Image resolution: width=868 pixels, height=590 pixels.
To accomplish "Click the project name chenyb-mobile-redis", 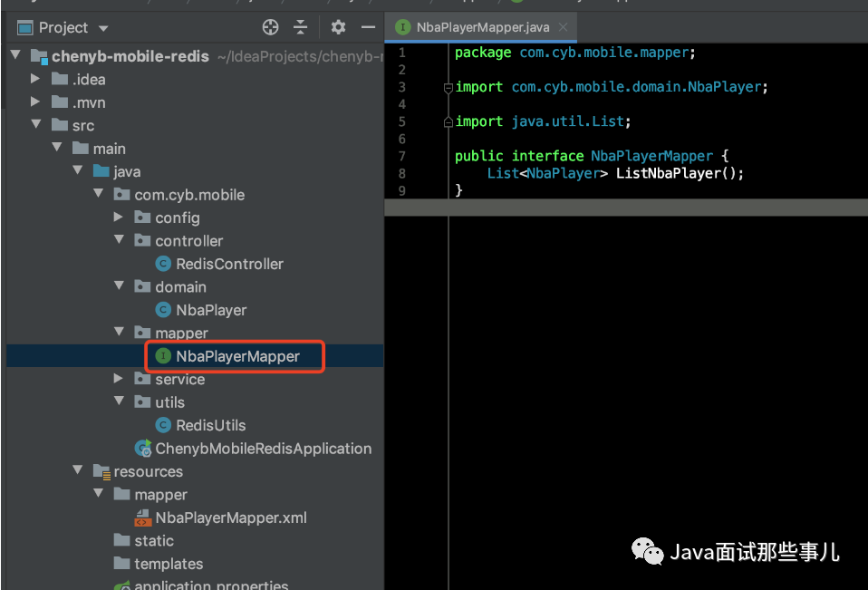I will (130, 56).
